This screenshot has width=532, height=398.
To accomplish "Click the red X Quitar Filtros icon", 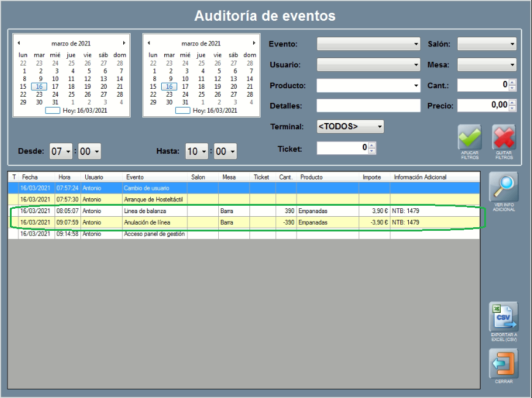I will [x=504, y=137].
